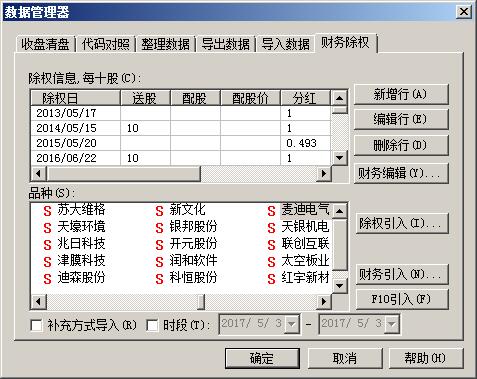Select stock 新文化
The height and width of the screenshot is (379, 477).
(x=180, y=210)
